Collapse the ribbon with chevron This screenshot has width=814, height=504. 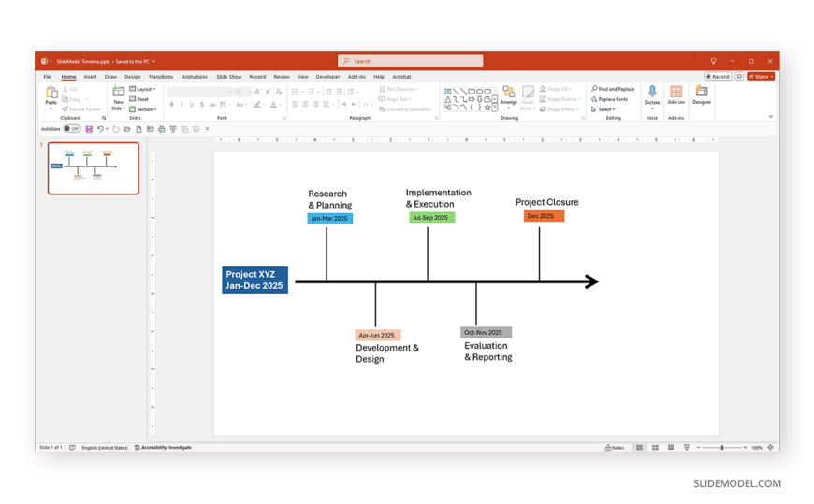click(x=770, y=116)
